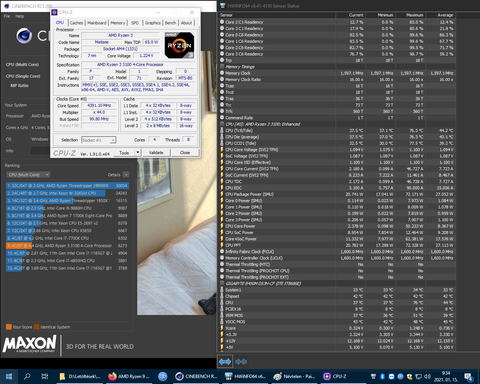Click the Your Score orange swatch
The height and width of the screenshot is (384, 480).
point(9,327)
